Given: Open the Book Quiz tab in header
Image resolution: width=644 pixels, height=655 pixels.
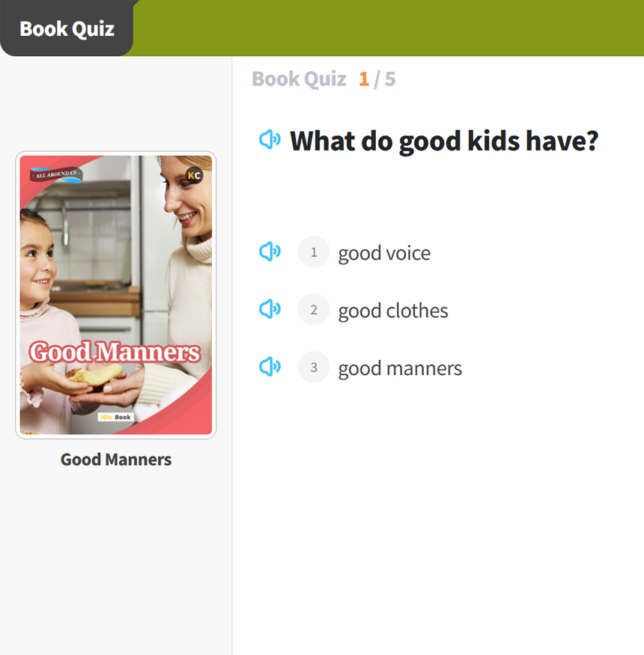Looking at the screenshot, I should click(67, 28).
